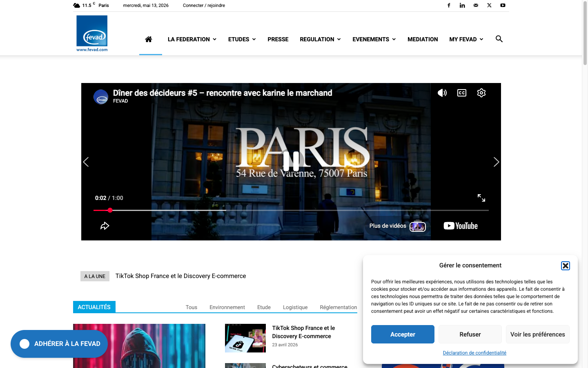Click Refuser in consent dialog
Image resolution: width=588 pixels, height=368 pixels.
pos(470,334)
